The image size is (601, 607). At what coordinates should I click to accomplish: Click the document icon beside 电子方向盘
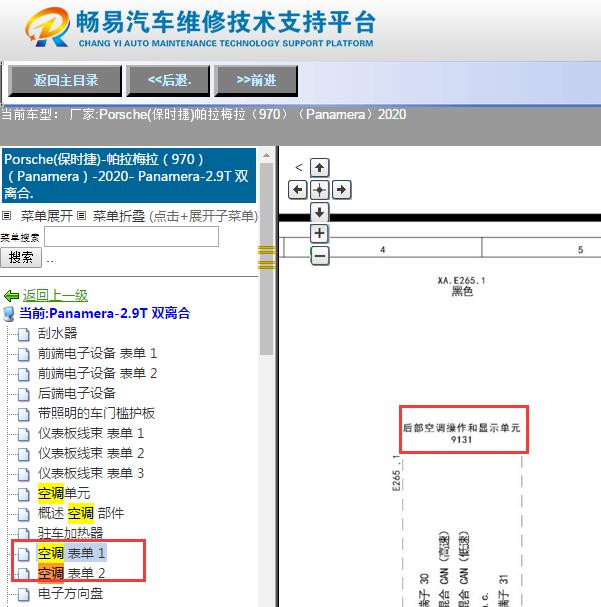coord(24,595)
